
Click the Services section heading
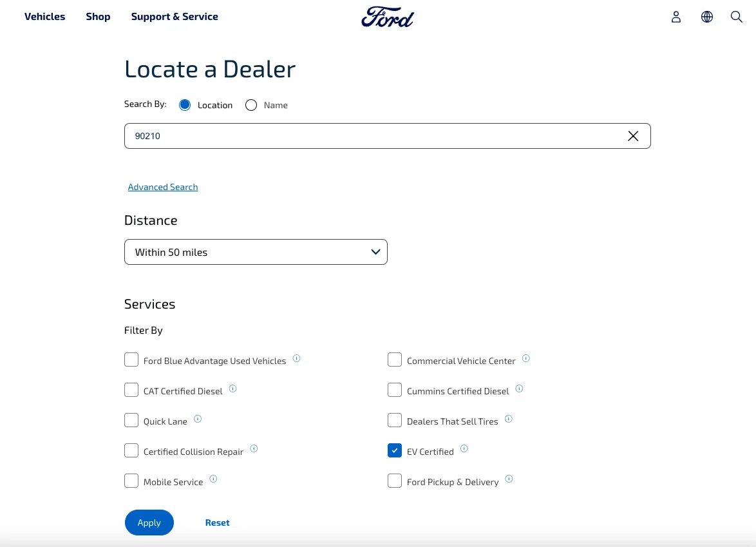pos(150,304)
